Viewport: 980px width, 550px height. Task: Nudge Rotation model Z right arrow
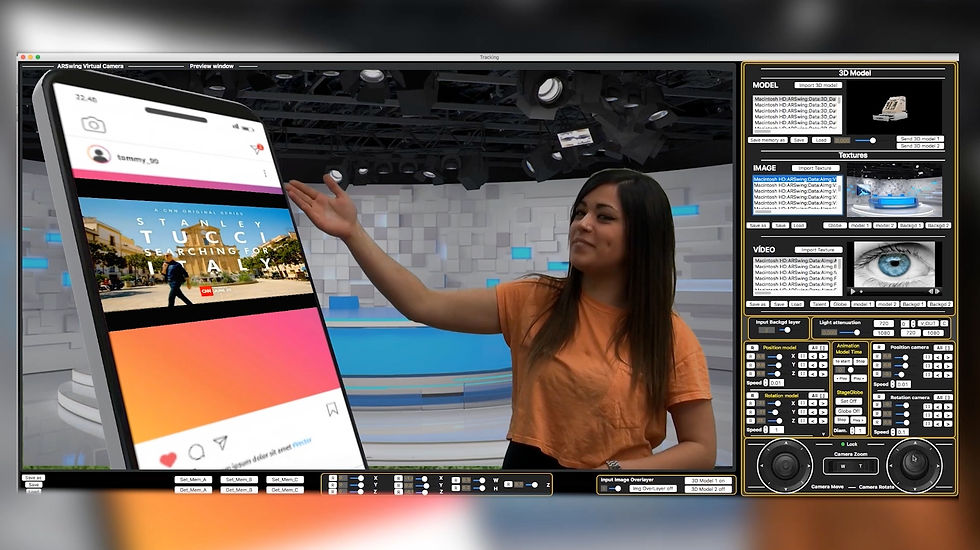pos(823,421)
